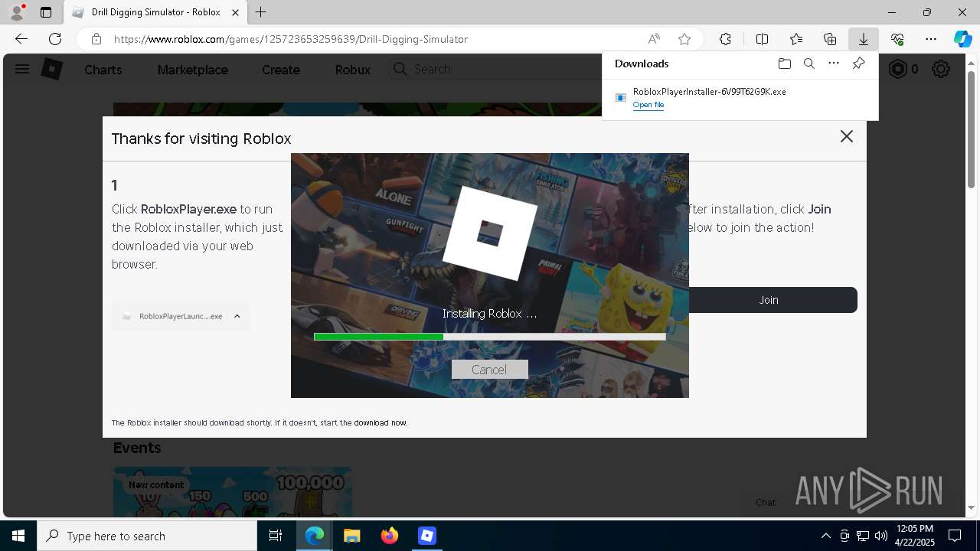Click the Roblox Search field
Viewport: 980px width, 551px height.
(494, 69)
